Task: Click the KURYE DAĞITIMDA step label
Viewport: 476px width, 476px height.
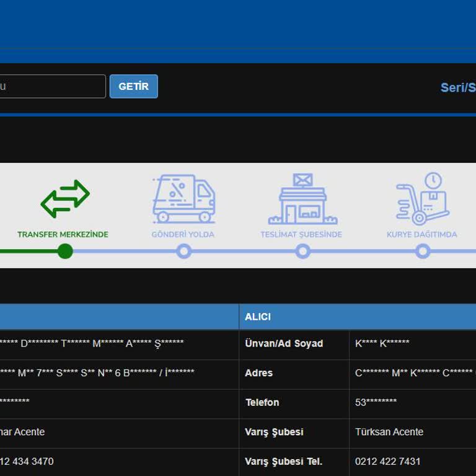Action: 421,234
